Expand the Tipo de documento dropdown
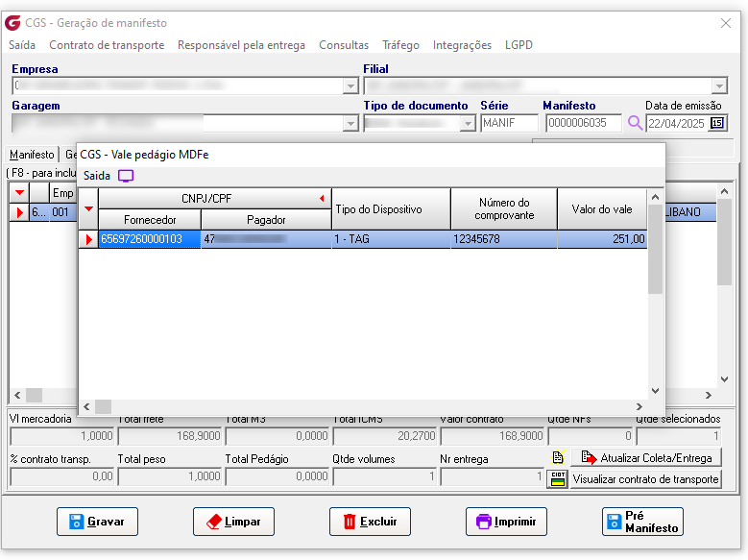Image resolution: width=748 pixels, height=560 pixels. click(x=468, y=124)
